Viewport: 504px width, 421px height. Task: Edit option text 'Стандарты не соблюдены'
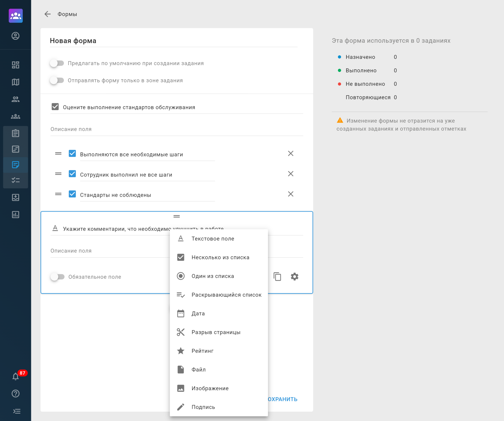click(x=147, y=195)
